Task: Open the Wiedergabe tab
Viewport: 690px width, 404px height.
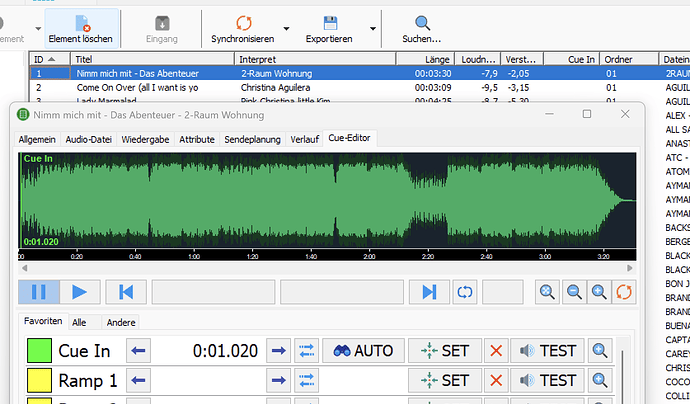Action: [x=145, y=140]
